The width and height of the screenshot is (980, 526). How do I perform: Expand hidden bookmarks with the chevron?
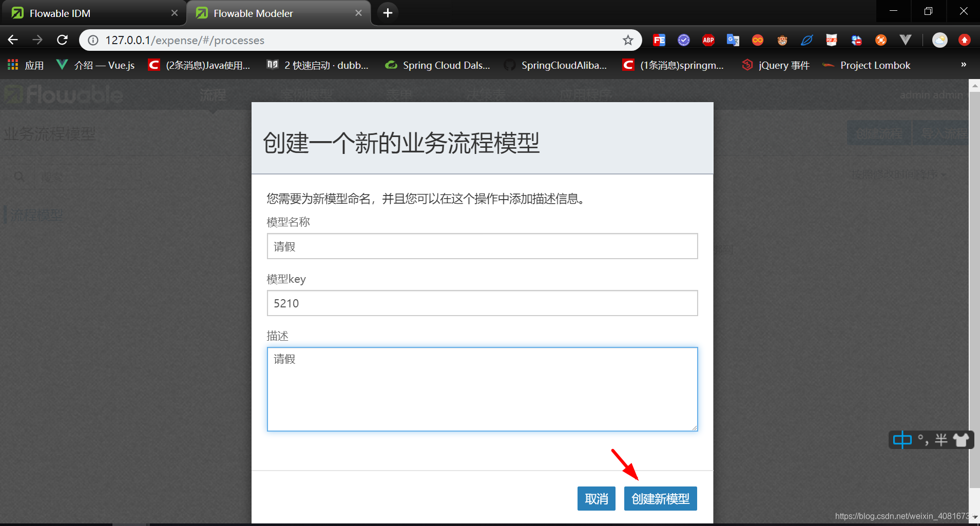point(964,65)
